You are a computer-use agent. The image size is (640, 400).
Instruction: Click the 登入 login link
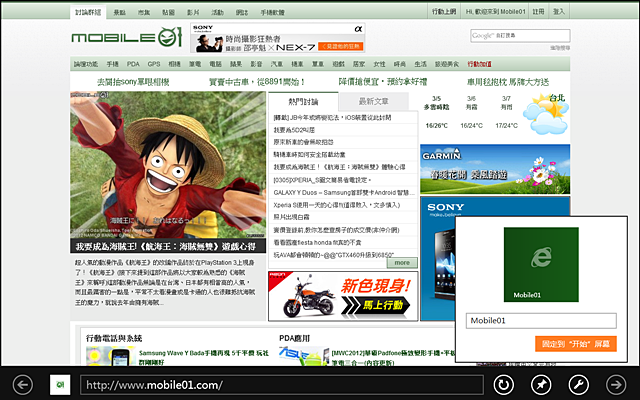coord(559,11)
